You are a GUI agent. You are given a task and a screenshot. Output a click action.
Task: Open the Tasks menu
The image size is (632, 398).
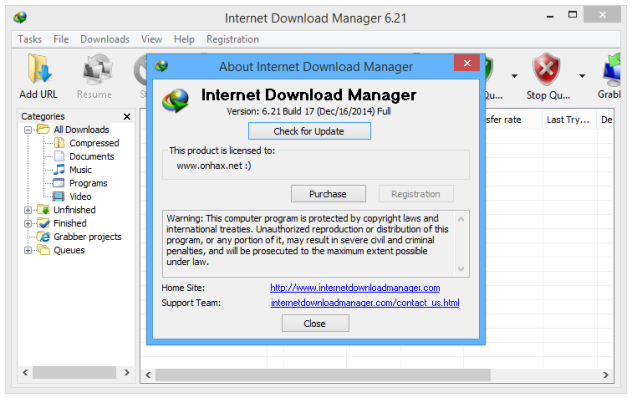29,39
